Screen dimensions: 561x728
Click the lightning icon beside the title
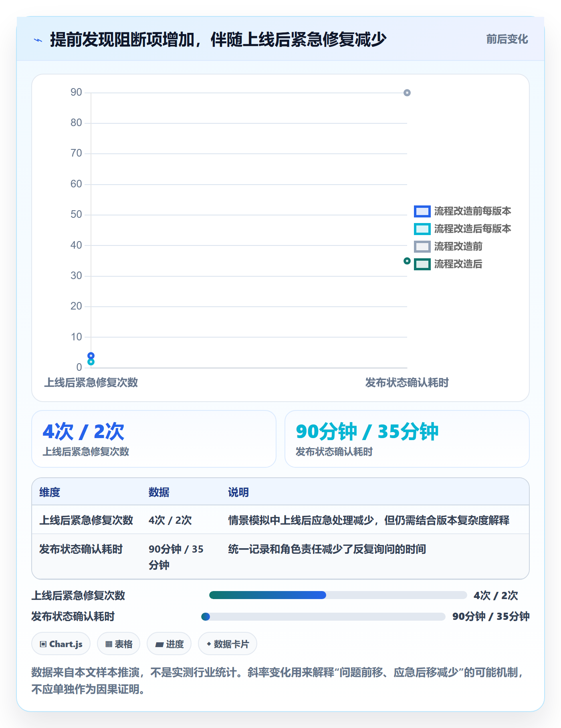[x=38, y=40]
